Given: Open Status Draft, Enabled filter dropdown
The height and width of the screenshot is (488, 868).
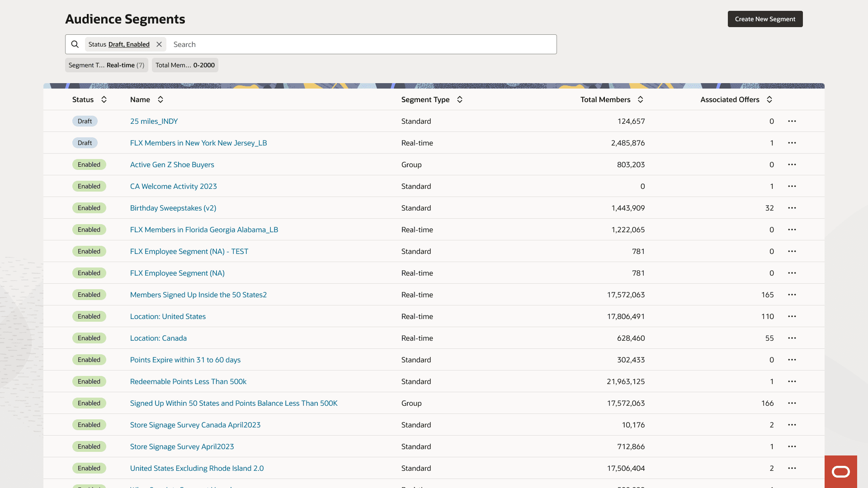Looking at the screenshot, I should [128, 44].
